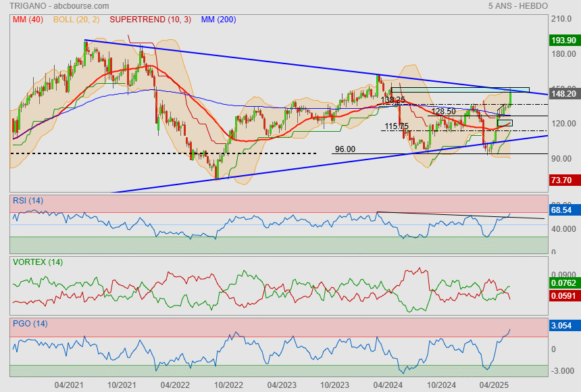
Task: Click the 04/2025 date axis label
Action: [494, 385]
